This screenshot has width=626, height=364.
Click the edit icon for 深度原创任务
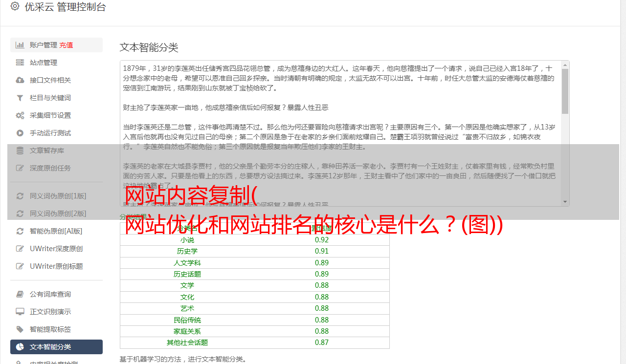[x=20, y=168]
